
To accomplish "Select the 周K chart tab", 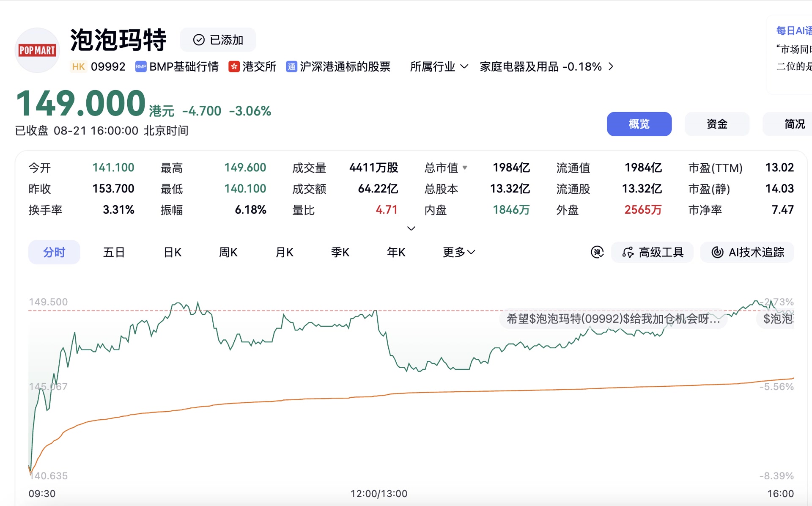I will coord(228,252).
